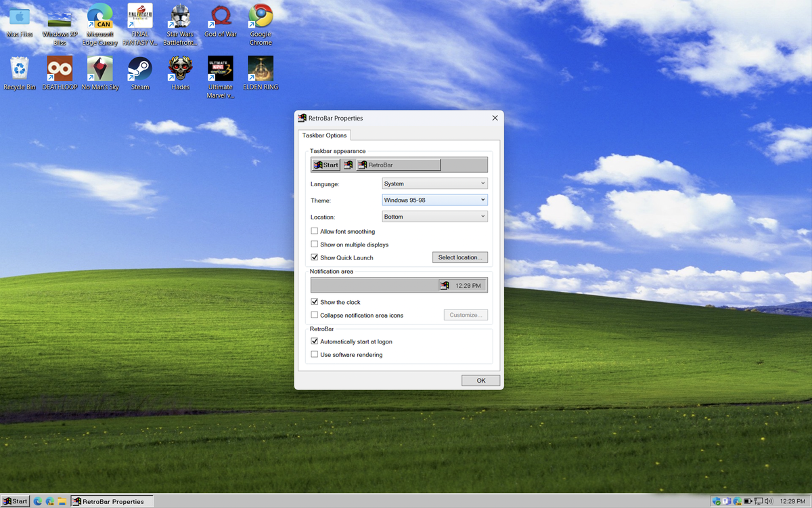Enable Allow font smoothing
The width and height of the screenshot is (812, 508).
pyautogui.click(x=314, y=231)
